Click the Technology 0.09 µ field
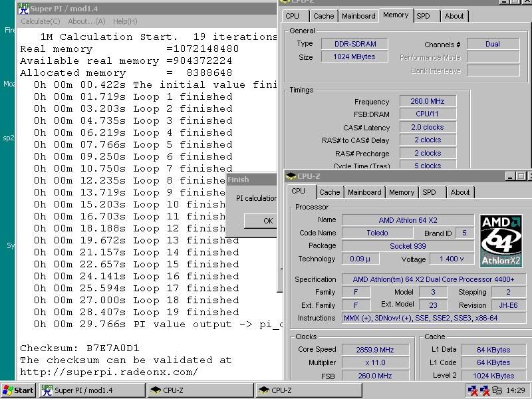 coord(360,259)
